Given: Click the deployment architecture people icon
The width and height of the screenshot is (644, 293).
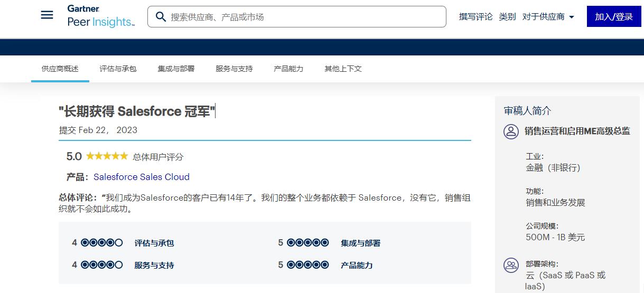Looking at the screenshot, I should pos(511,264).
